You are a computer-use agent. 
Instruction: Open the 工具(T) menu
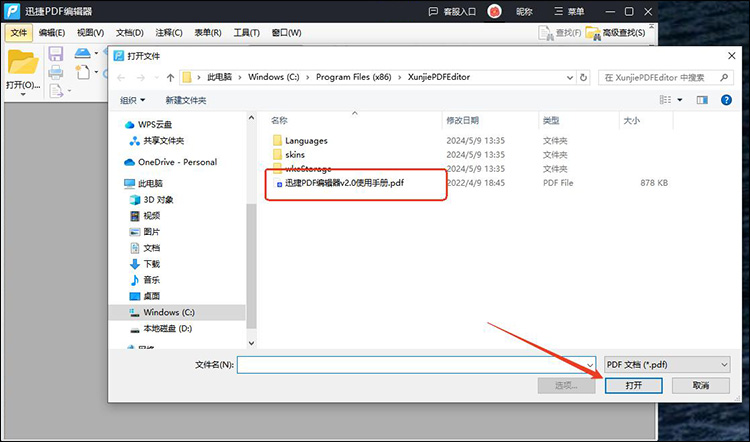[x=246, y=33]
